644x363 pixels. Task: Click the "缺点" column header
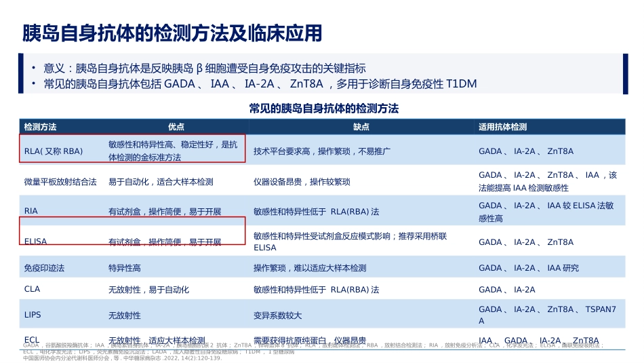click(x=361, y=127)
